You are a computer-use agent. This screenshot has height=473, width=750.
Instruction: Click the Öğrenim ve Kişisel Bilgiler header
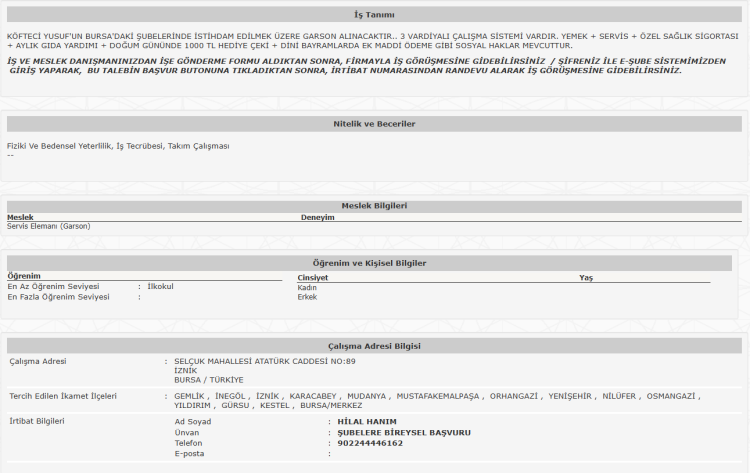click(x=377, y=262)
